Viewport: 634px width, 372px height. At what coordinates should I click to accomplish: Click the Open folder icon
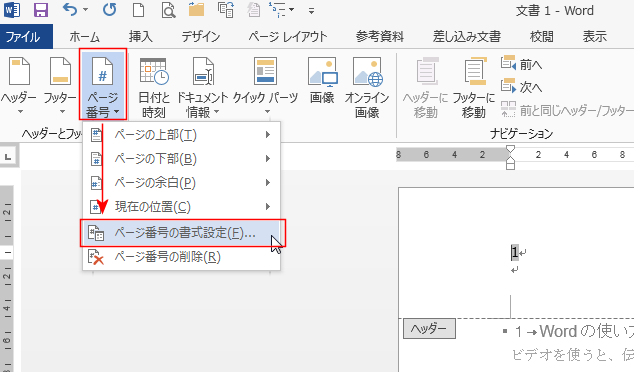196,10
